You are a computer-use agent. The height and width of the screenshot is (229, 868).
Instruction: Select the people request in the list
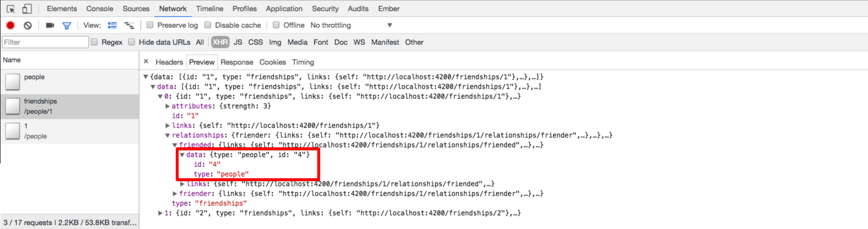tap(34, 77)
